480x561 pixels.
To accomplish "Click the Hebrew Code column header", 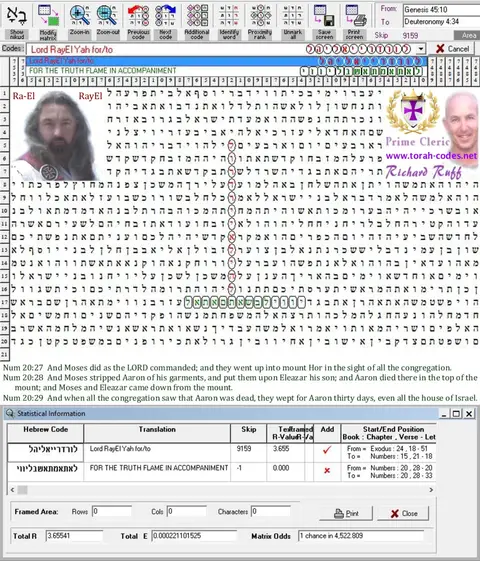I will pos(45,433).
